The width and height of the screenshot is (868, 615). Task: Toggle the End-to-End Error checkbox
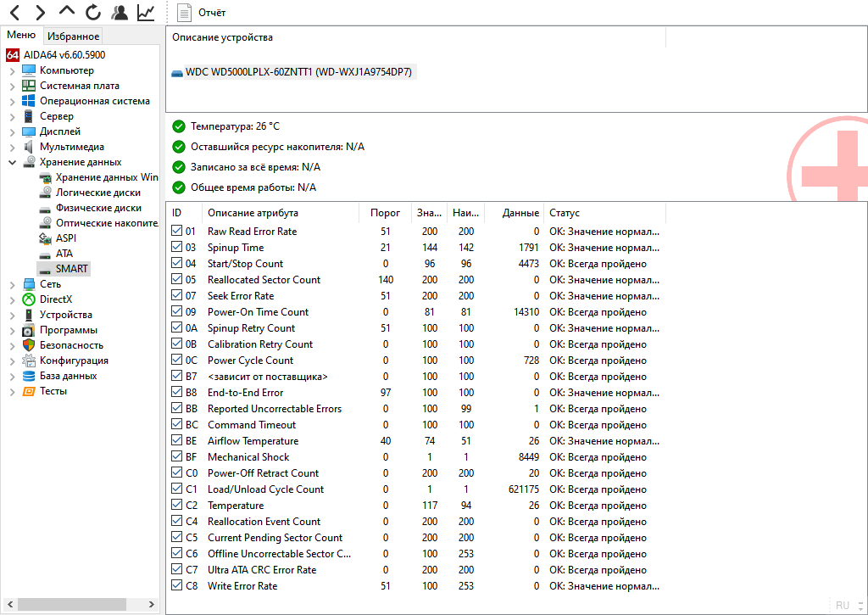point(176,392)
